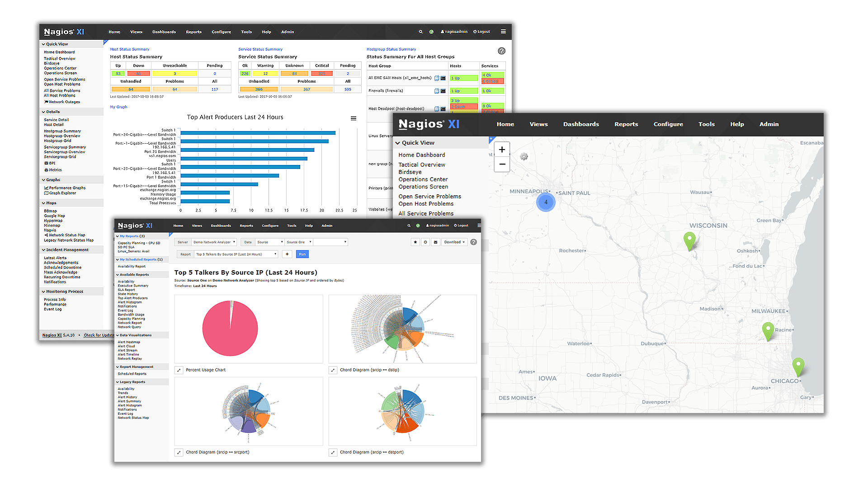
Task: Click terminal icon in All EMC SAN Hosts row
Action: click(x=443, y=78)
